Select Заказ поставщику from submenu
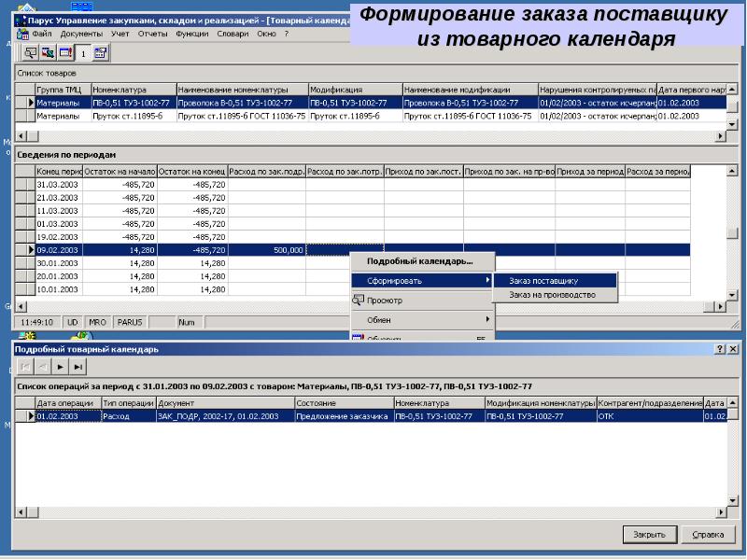Viewport: 747px width, 560px height. point(544,280)
